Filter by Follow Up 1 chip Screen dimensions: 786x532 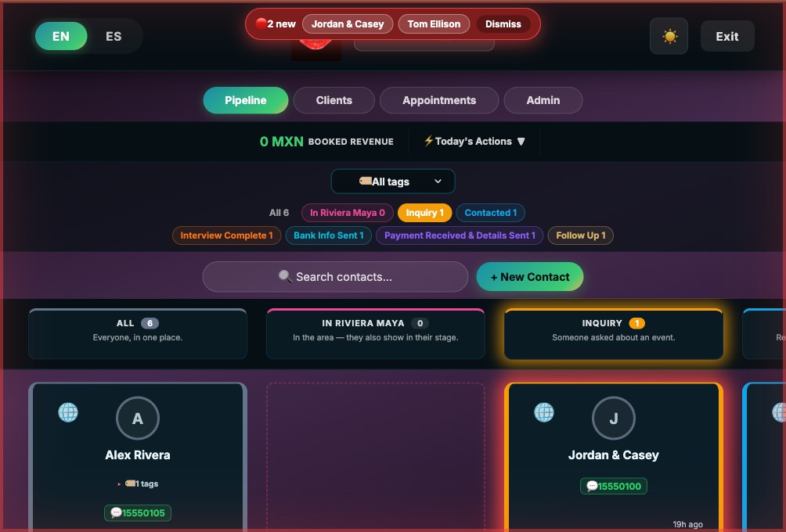click(580, 235)
